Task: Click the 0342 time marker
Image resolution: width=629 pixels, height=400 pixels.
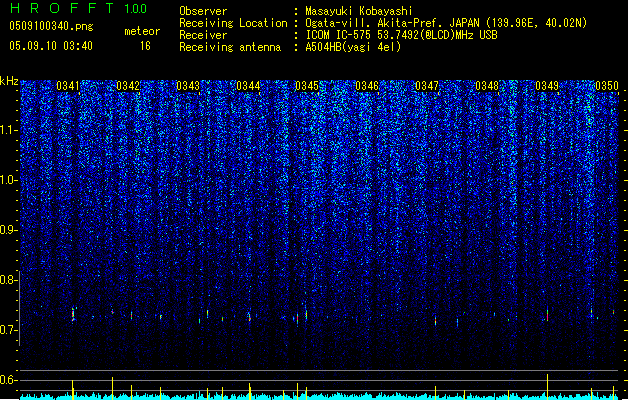Action: [128, 86]
